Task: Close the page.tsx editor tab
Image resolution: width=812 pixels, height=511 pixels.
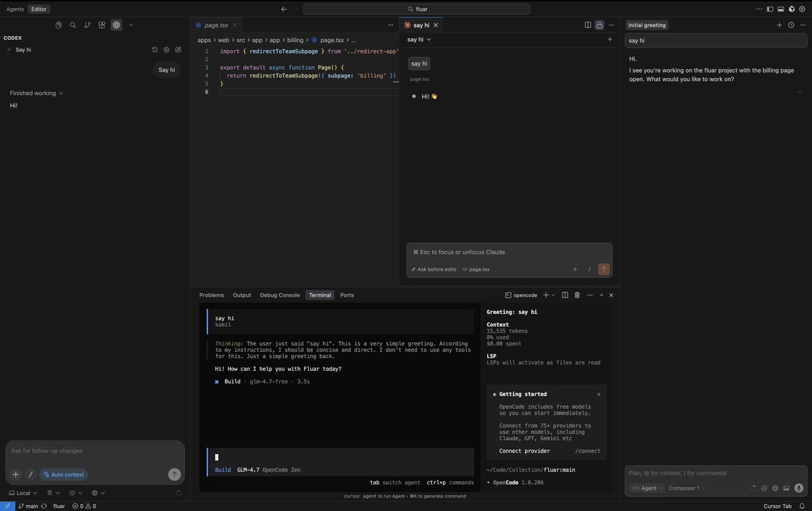Action: [234, 25]
